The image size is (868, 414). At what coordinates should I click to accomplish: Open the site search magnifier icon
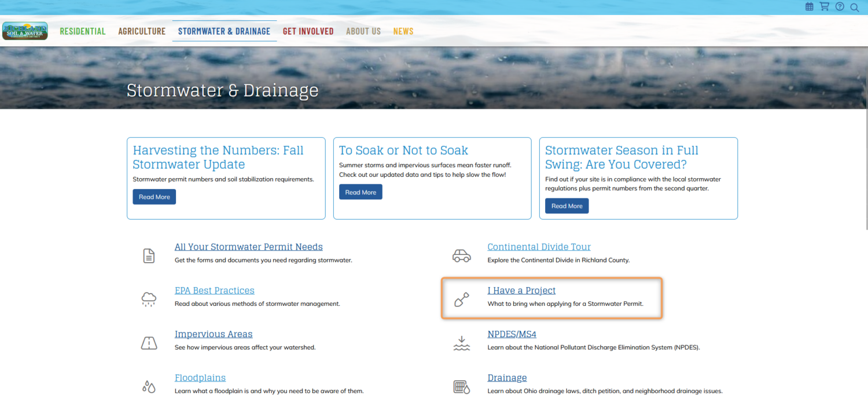click(x=855, y=7)
